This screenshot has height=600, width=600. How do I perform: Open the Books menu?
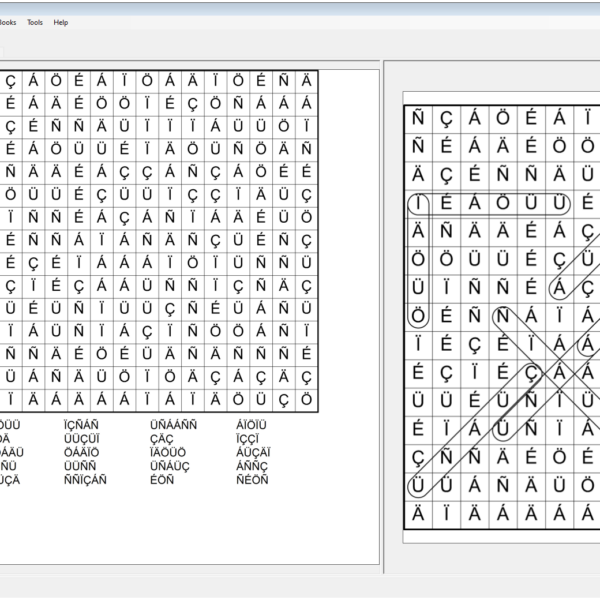pos(7,22)
